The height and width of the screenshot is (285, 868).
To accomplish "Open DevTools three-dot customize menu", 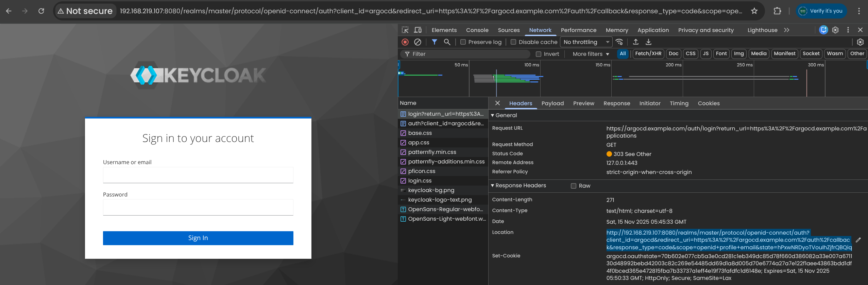I will coord(848,30).
